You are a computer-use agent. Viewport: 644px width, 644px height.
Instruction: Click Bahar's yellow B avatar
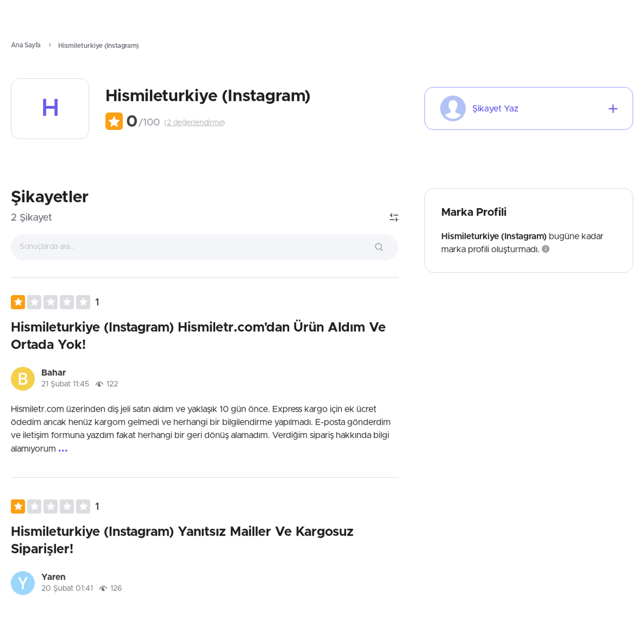(23, 379)
